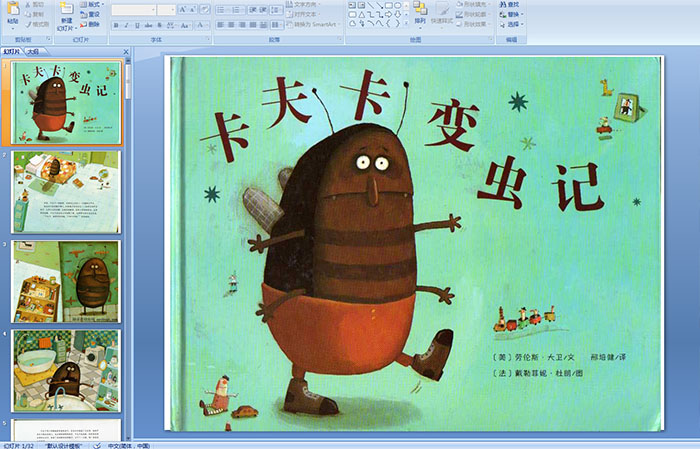Open Quick Styles (快速样式) gallery
This screenshot has height=449, width=700.
coord(442,14)
